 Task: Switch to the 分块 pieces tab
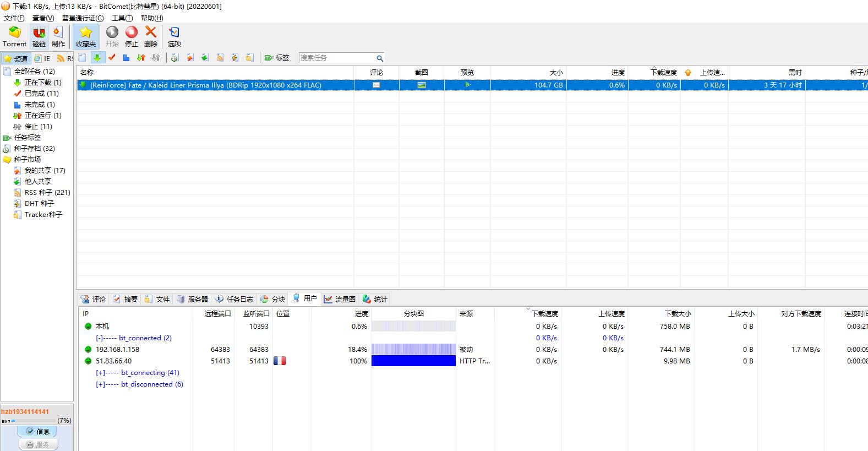pyautogui.click(x=272, y=300)
